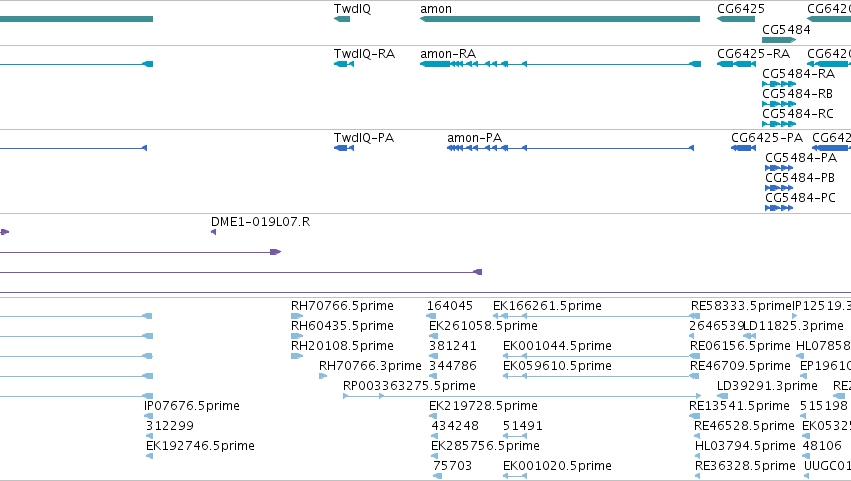This screenshot has width=851, height=481.
Task: Click the 164045 feature label
Action: point(450,306)
